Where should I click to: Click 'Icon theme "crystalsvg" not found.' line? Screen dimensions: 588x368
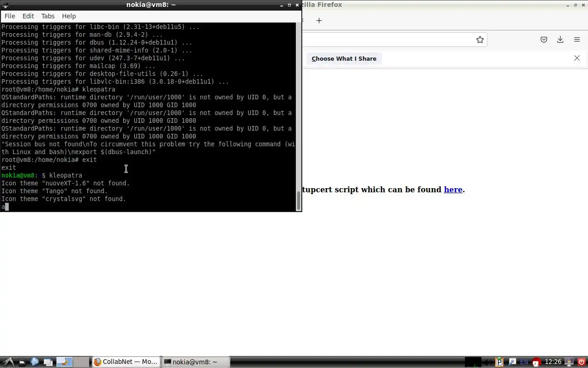[x=64, y=199]
